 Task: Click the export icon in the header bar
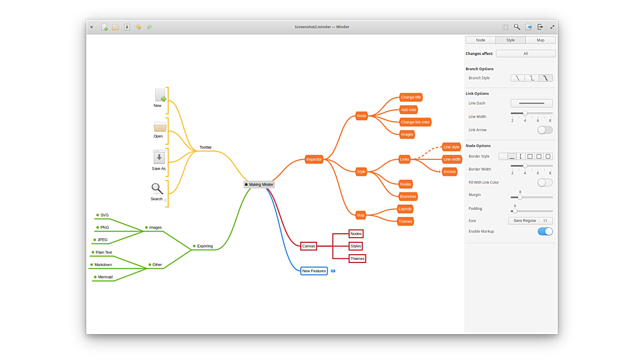[x=540, y=27]
